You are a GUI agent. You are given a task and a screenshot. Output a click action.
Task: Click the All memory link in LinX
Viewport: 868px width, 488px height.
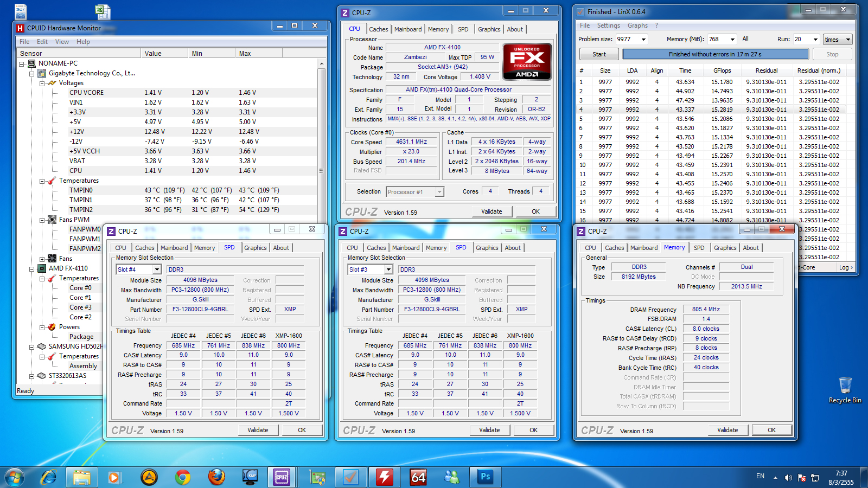coord(745,38)
